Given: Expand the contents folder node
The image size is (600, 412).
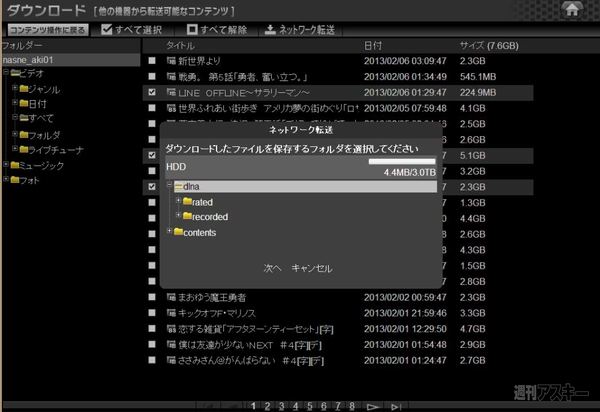Looking at the screenshot, I should 170,231.
